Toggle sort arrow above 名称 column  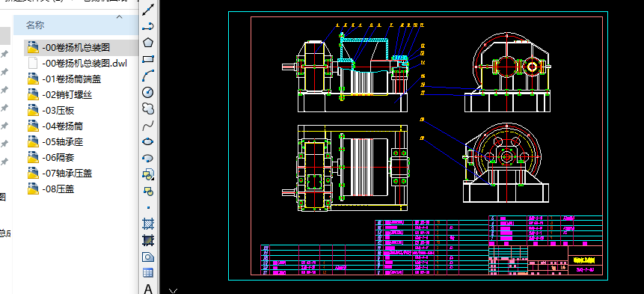(120, 17)
